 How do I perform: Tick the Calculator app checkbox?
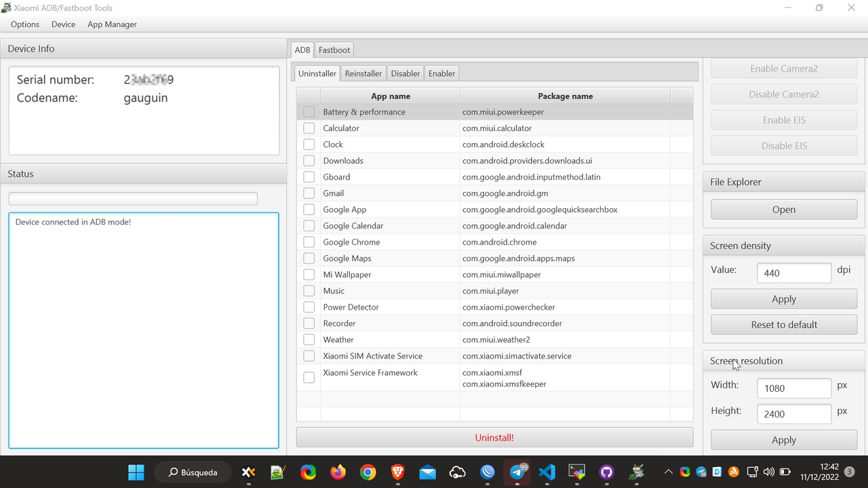click(309, 128)
